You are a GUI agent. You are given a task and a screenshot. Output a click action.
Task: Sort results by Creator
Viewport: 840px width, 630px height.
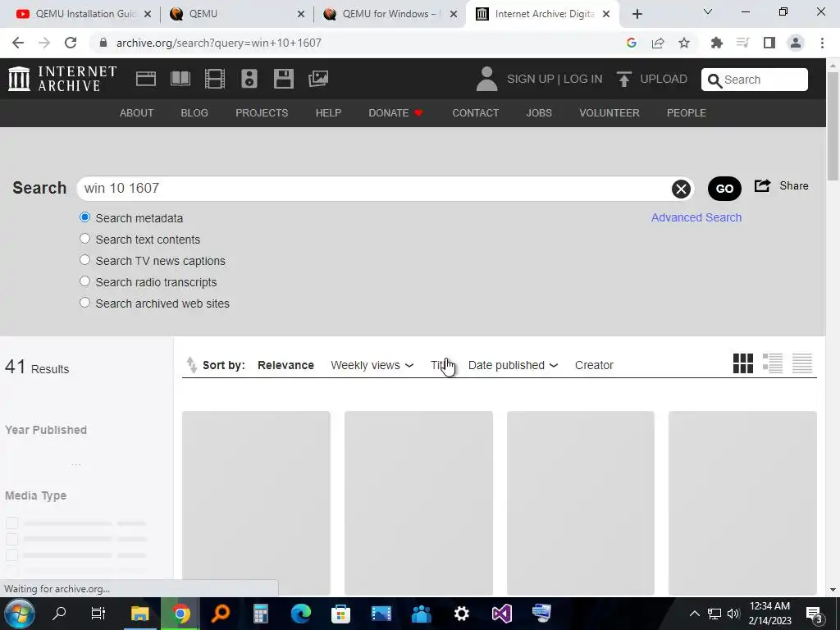[x=594, y=365]
